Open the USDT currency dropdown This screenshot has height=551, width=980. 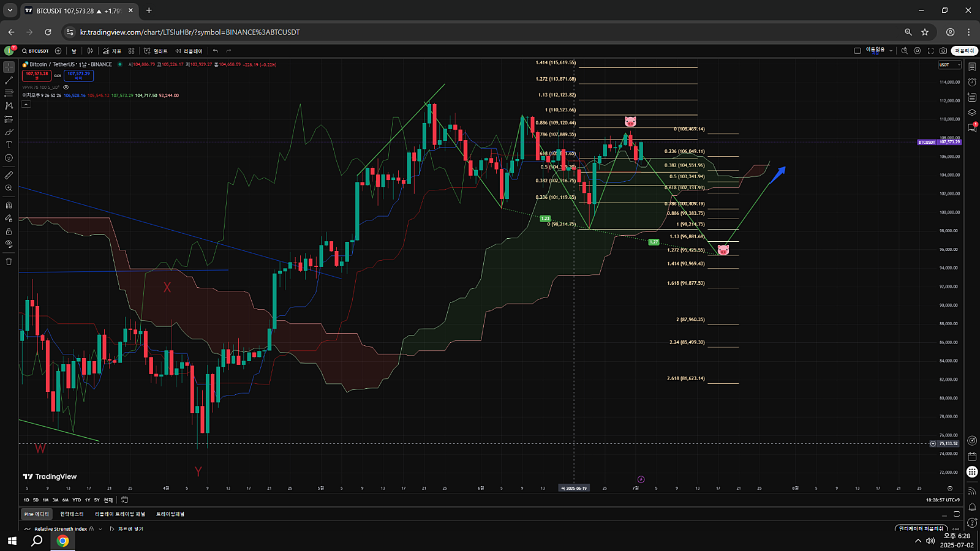pos(949,65)
